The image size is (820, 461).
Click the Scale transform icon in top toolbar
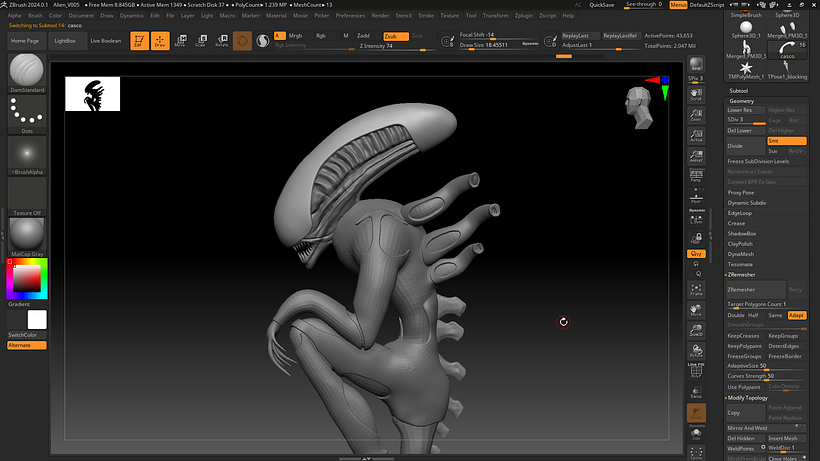click(x=201, y=41)
